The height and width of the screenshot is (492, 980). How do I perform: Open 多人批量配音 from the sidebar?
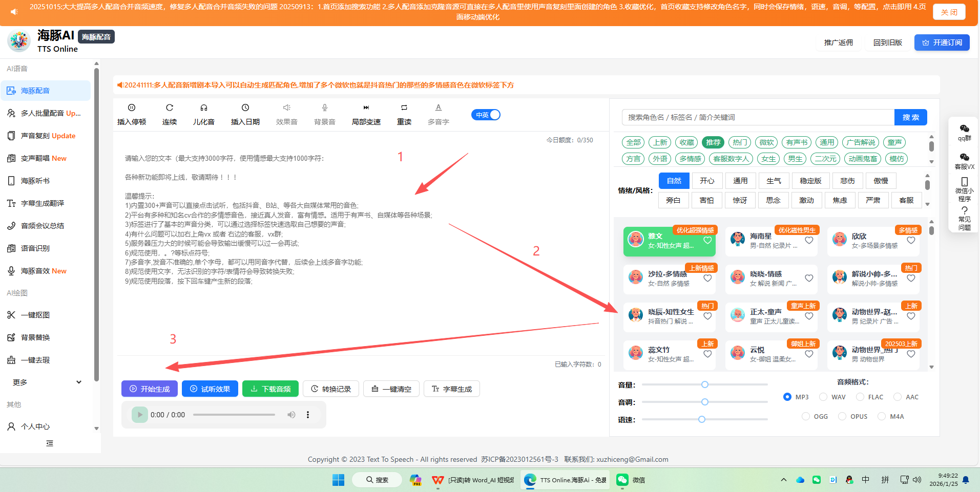46,113
